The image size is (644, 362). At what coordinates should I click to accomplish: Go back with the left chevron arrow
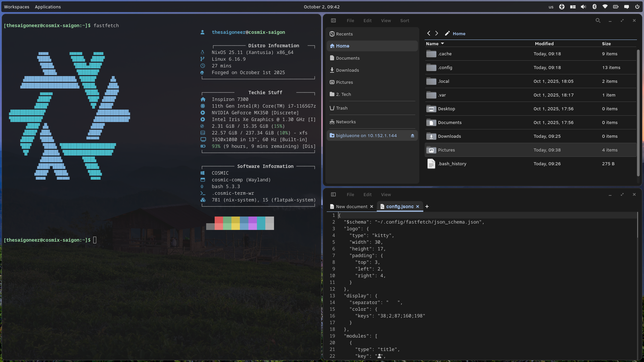pyautogui.click(x=429, y=33)
